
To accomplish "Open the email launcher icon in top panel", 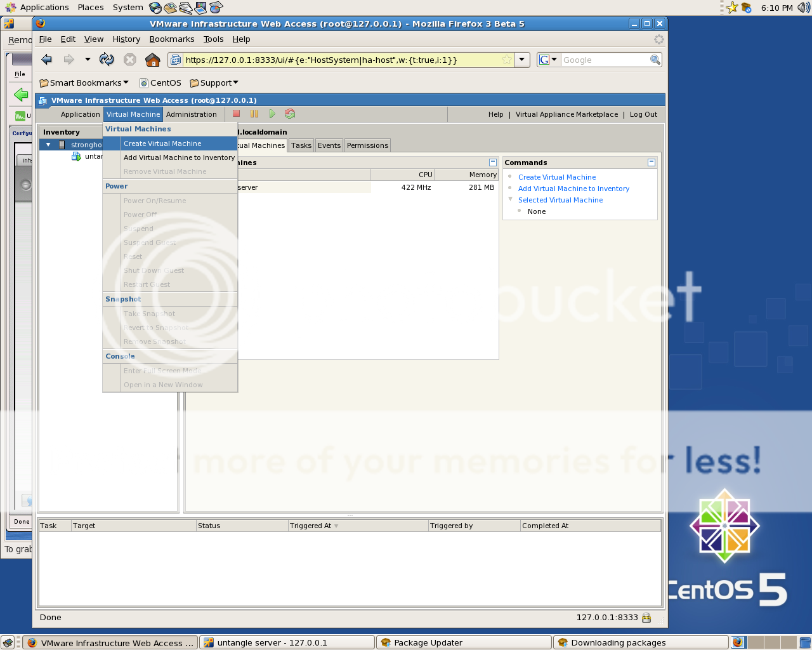I will [170, 8].
